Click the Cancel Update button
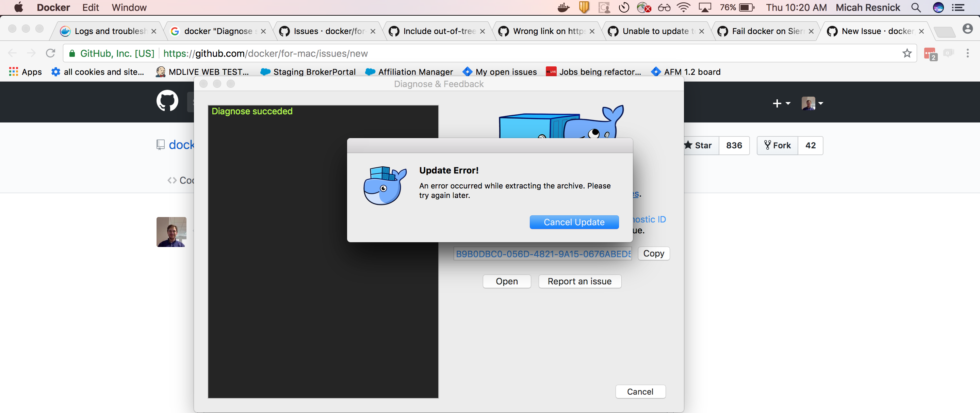The image size is (980, 413). (x=574, y=222)
